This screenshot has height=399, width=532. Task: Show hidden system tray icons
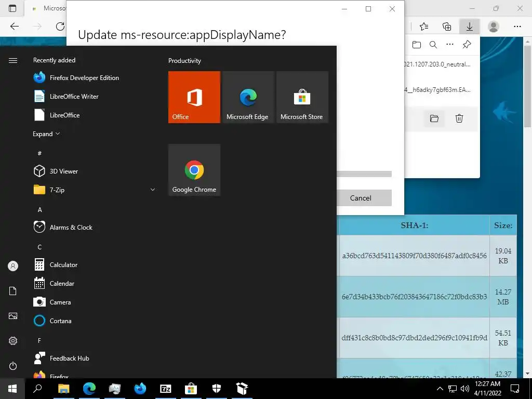(440, 389)
